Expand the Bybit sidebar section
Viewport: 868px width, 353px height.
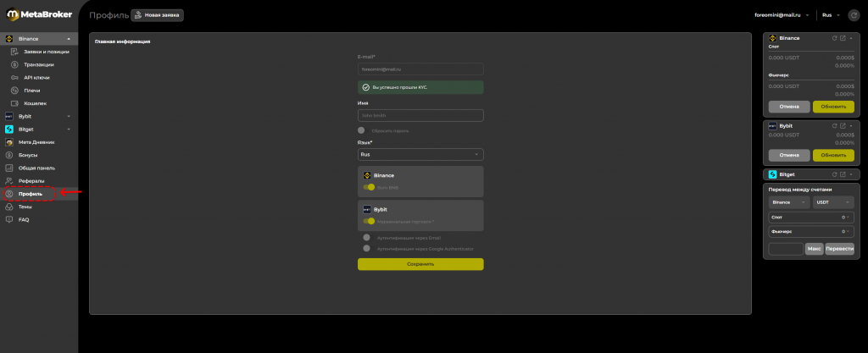[69, 117]
